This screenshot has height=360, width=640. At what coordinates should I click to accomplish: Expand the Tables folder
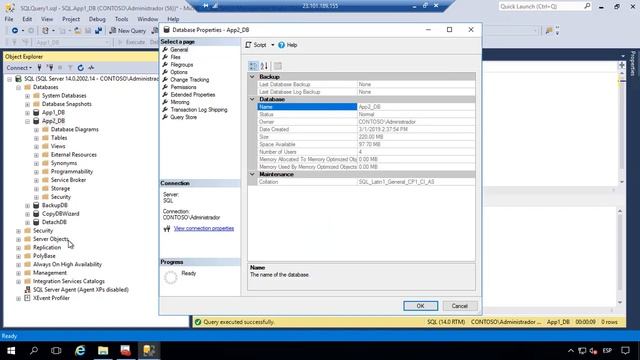pyautogui.click(x=36, y=138)
